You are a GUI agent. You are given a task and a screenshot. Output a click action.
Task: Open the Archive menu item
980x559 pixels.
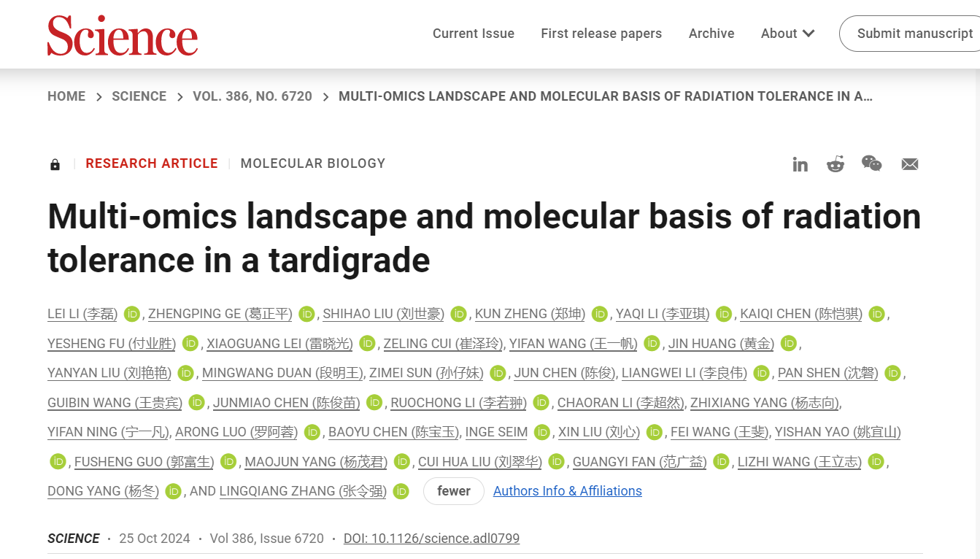(711, 34)
